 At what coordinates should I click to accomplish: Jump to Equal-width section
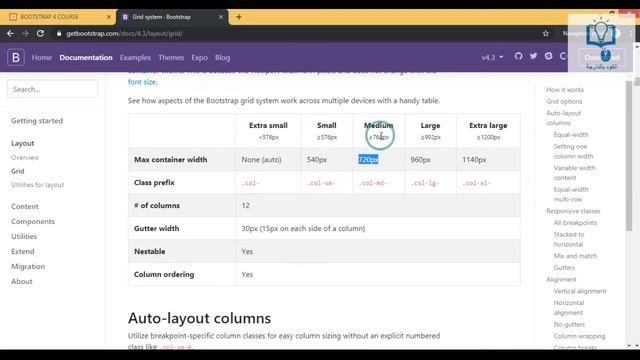(x=571, y=134)
